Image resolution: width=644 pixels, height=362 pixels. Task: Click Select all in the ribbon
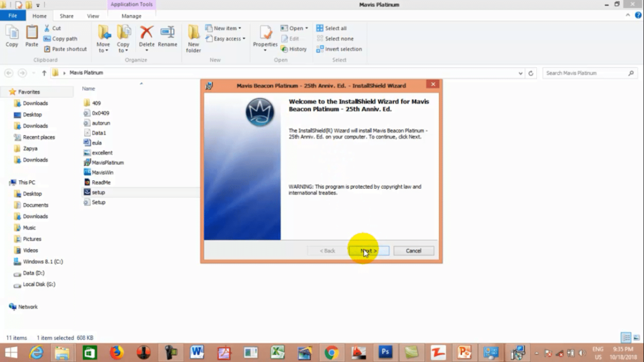(331, 28)
